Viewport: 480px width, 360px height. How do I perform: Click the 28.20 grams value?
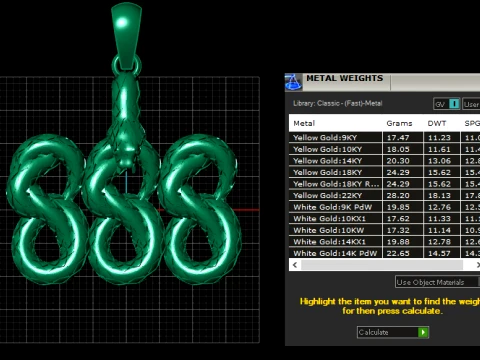coord(398,196)
